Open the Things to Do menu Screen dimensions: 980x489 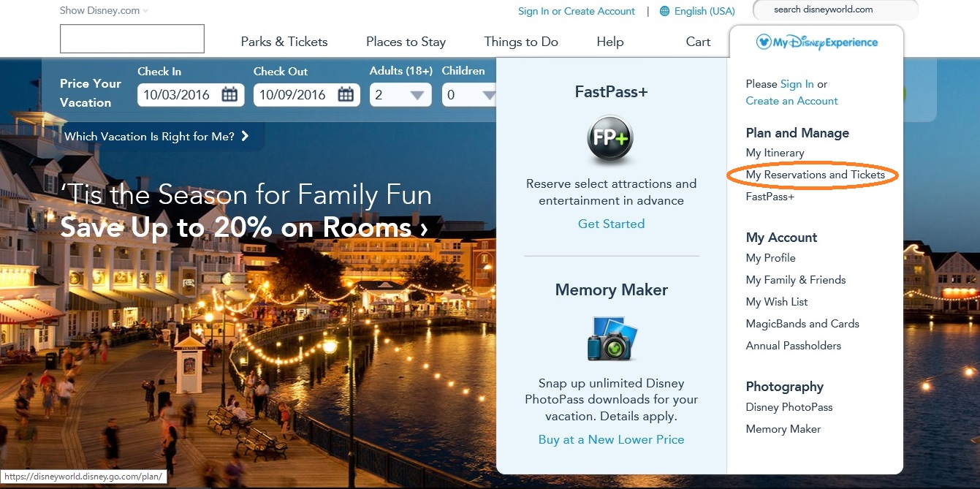coord(521,42)
